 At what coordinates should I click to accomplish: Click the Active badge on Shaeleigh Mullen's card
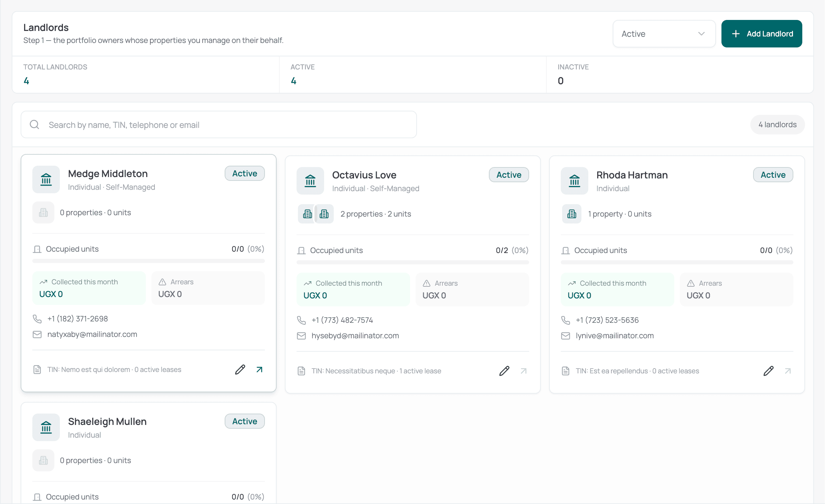click(245, 421)
